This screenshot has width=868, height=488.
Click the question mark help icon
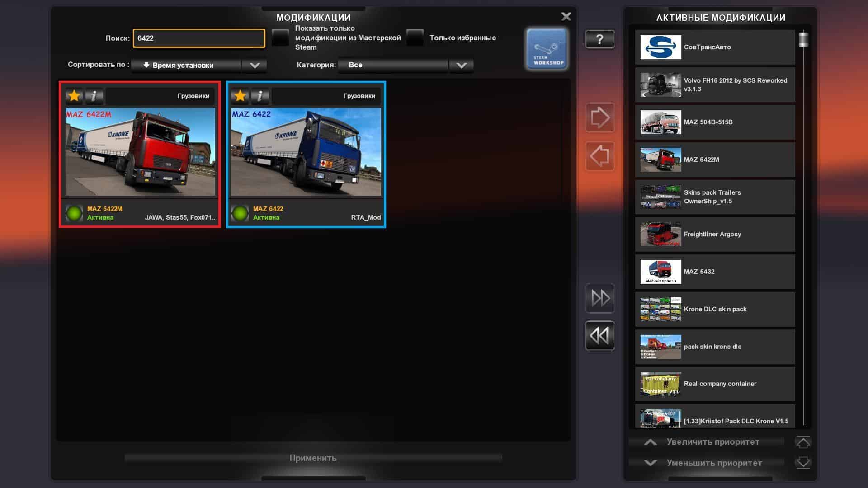point(599,39)
